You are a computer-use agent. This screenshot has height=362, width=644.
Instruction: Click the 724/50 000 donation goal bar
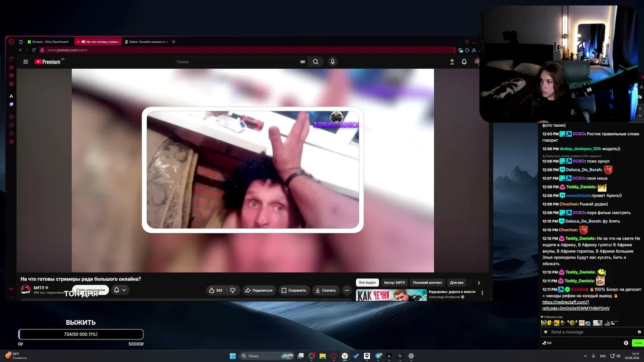(80, 334)
